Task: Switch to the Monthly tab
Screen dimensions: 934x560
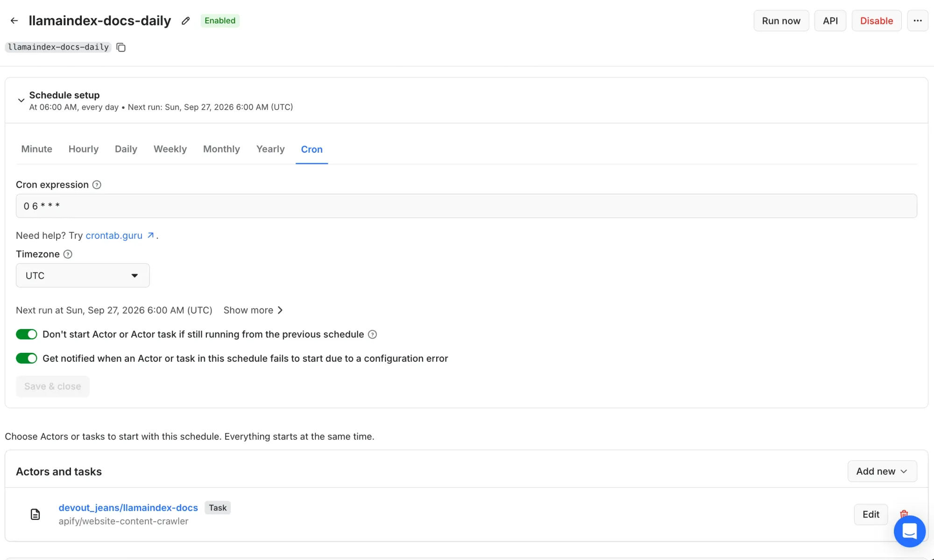Action: (221, 149)
